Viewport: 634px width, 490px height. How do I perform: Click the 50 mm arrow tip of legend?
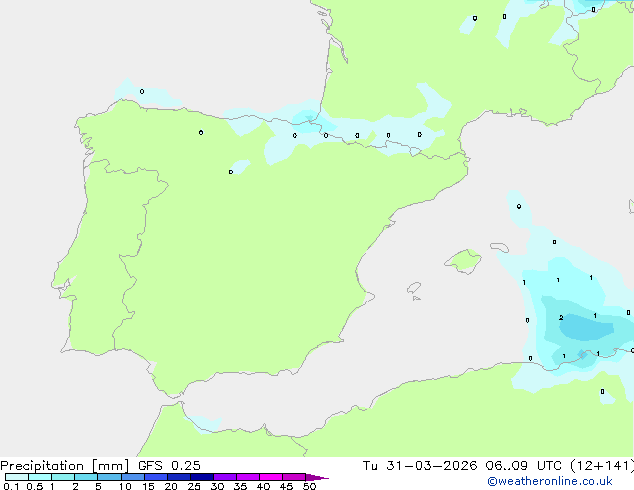[317, 477]
